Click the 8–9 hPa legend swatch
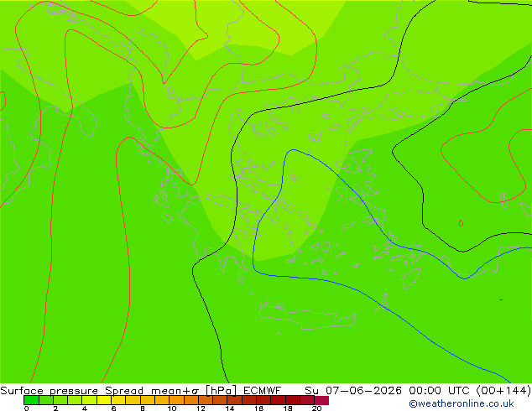The height and width of the screenshot is (411, 532). pyautogui.click(x=148, y=400)
